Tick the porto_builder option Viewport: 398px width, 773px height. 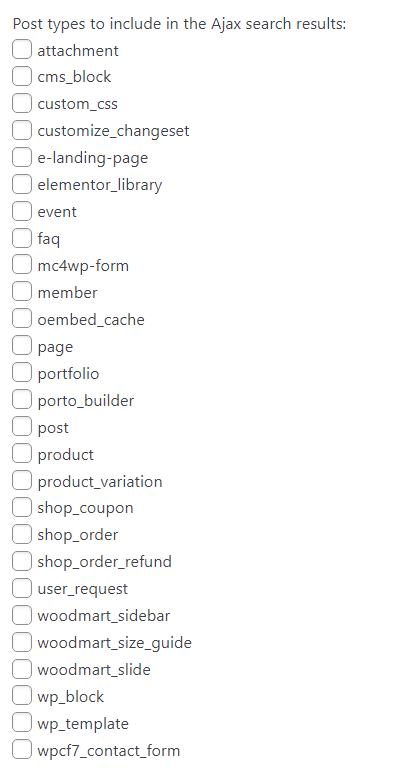point(22,400)
